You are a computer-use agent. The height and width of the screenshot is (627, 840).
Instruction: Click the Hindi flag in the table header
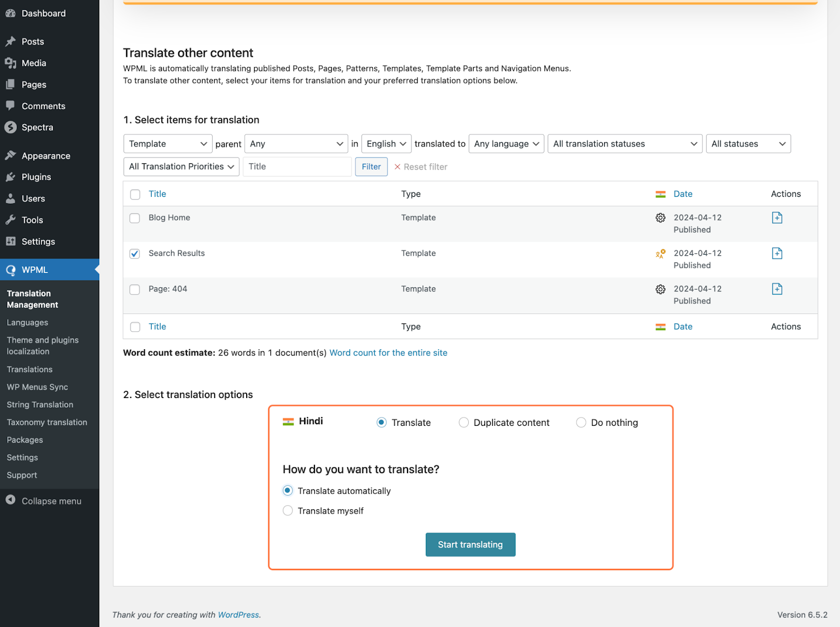[x=660, y=194]
